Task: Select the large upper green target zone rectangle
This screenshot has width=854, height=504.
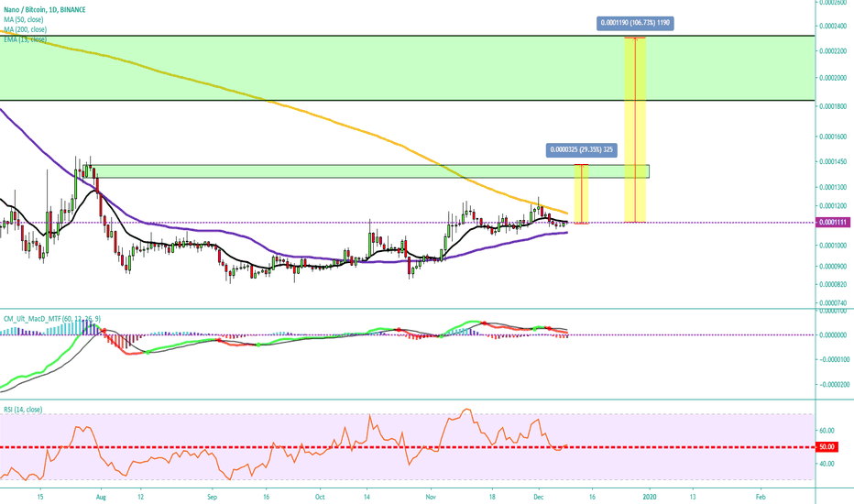Action: [x=408, y=68]
